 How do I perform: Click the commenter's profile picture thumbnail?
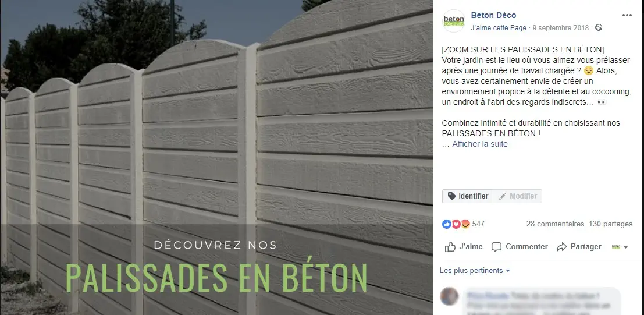point(449,296)
